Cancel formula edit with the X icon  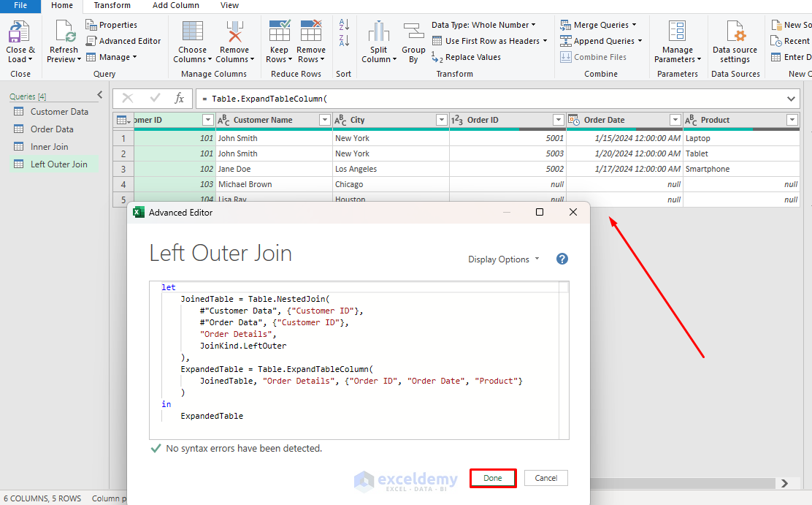(x=128, y=98)
